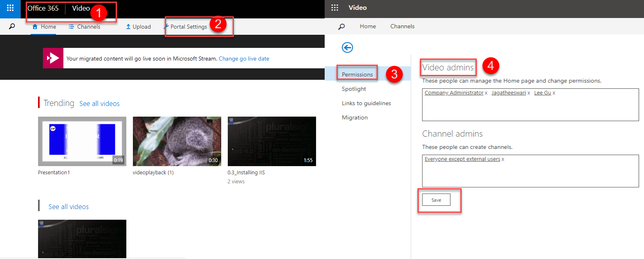Viewport: 644px width, 259px height.
Task: Remove Everyone except external users from Channel admins
Action: (x=503, y=160)
